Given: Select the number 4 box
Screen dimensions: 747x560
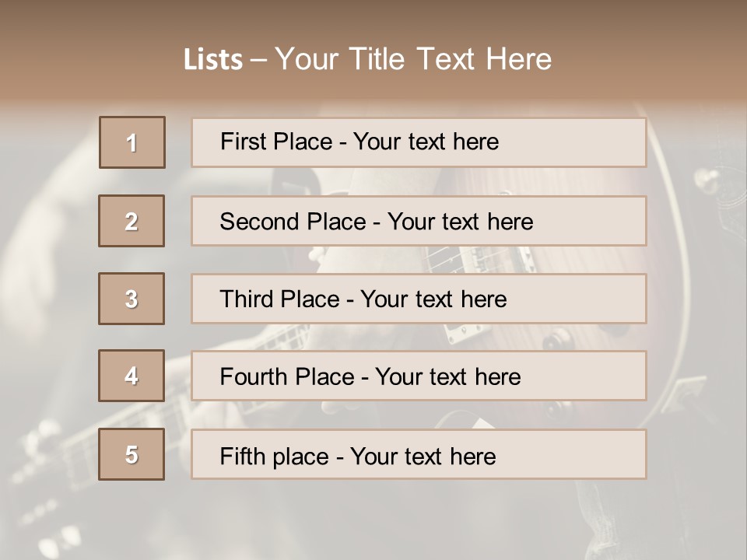Looking at the screenshot, I should coord(132,376).
